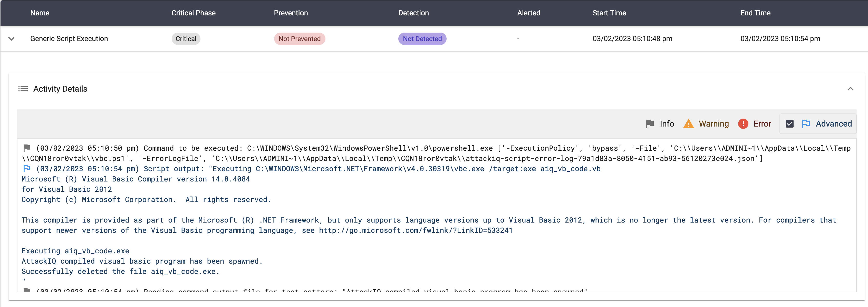Click the Critical Phase column header
868x307 pixels.
[194, 13]
